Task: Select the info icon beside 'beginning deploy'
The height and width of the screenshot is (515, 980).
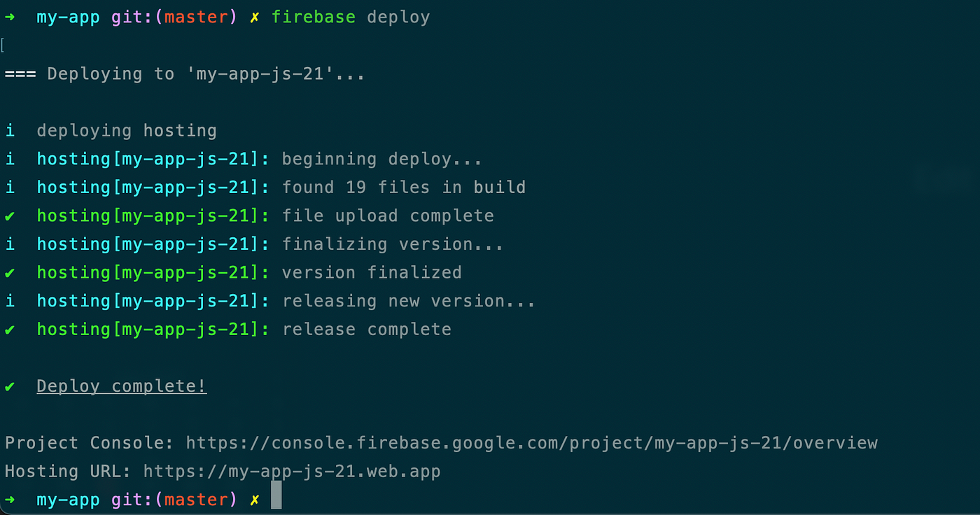Action: tap(10, 159)
